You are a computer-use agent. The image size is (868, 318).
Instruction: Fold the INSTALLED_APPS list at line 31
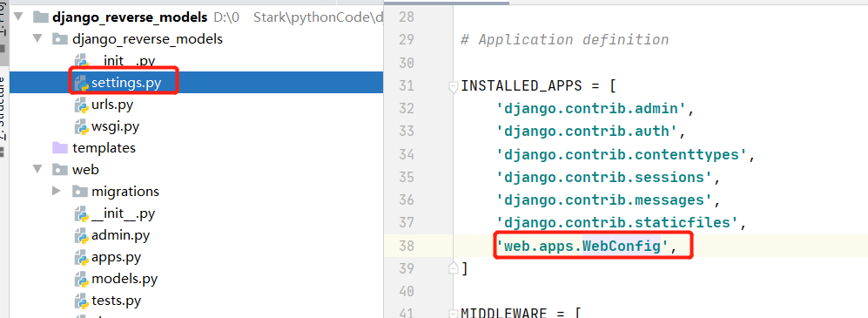[453, 86]
